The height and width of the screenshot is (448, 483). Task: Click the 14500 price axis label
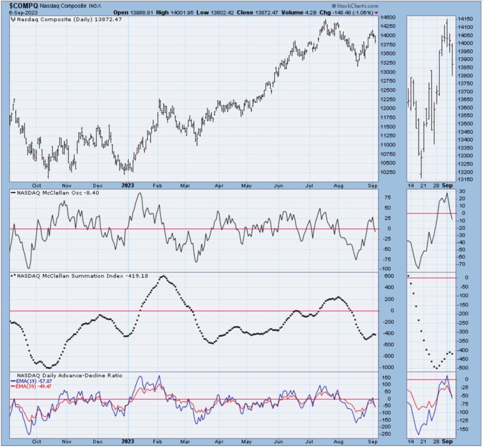pyautogui.click(x=388, y=18)
